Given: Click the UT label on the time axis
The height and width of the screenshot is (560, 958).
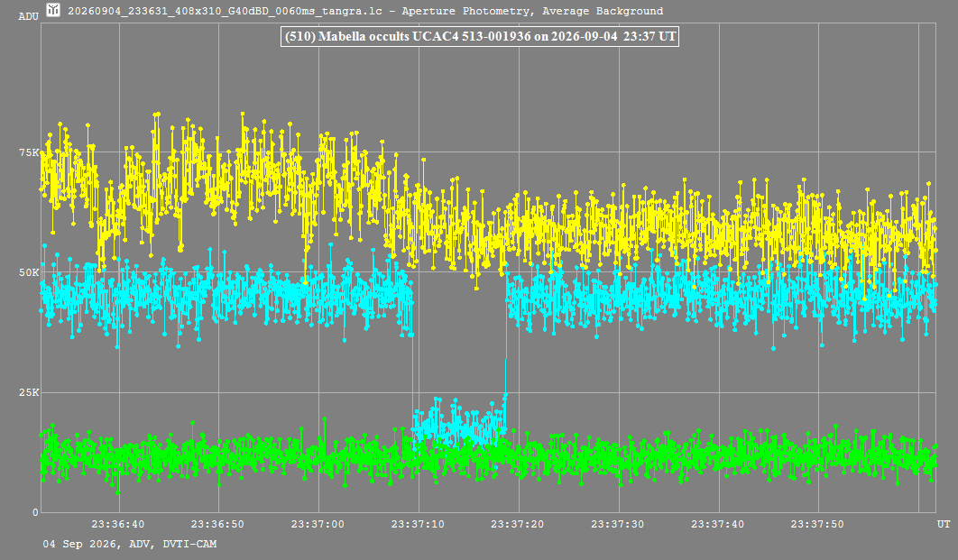Looking at the screenshot, I should point(944,524).
